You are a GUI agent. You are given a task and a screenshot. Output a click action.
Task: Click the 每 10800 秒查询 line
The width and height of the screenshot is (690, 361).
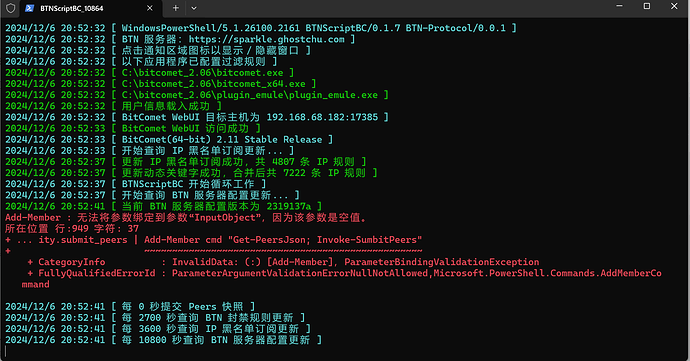tap(163, 340)
